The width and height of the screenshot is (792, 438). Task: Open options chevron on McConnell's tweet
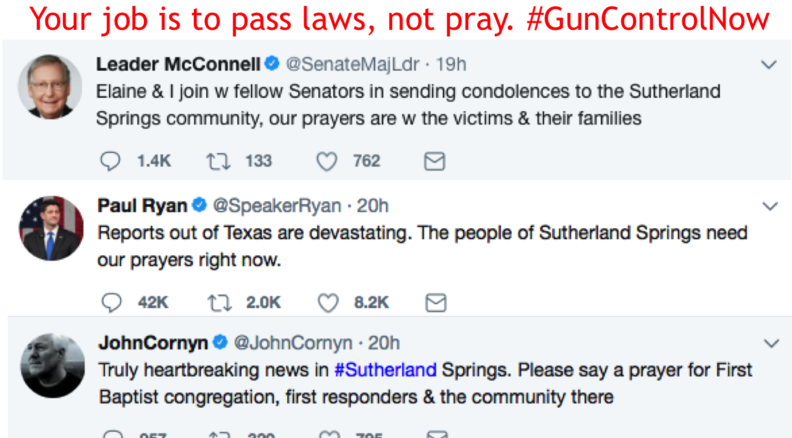click(768, 65)
